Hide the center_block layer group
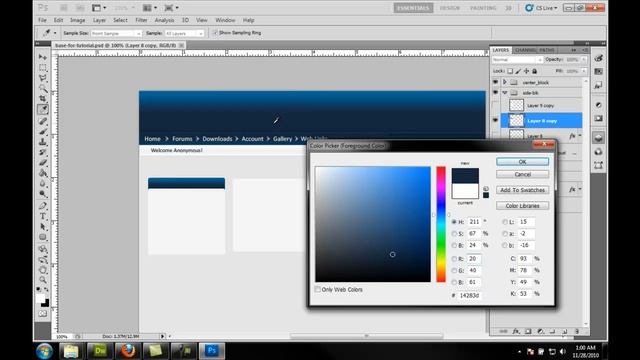640x360 pixels. pos(495,82)
